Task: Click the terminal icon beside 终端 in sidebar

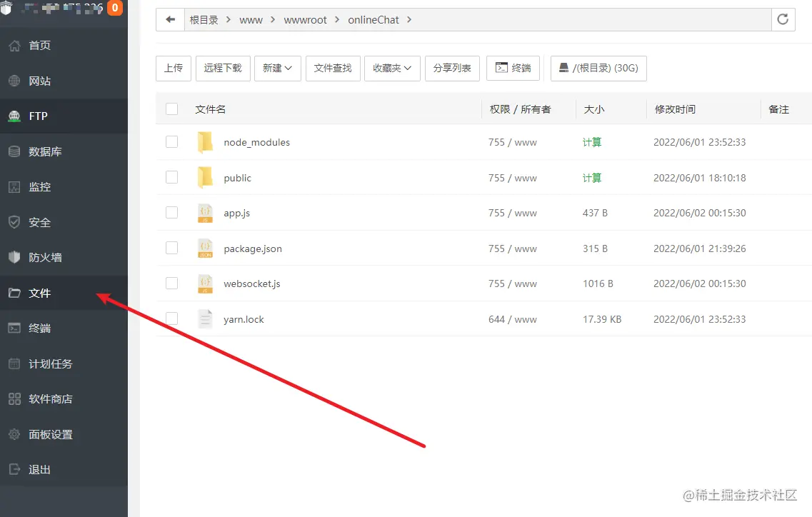Action: point(14,328)
